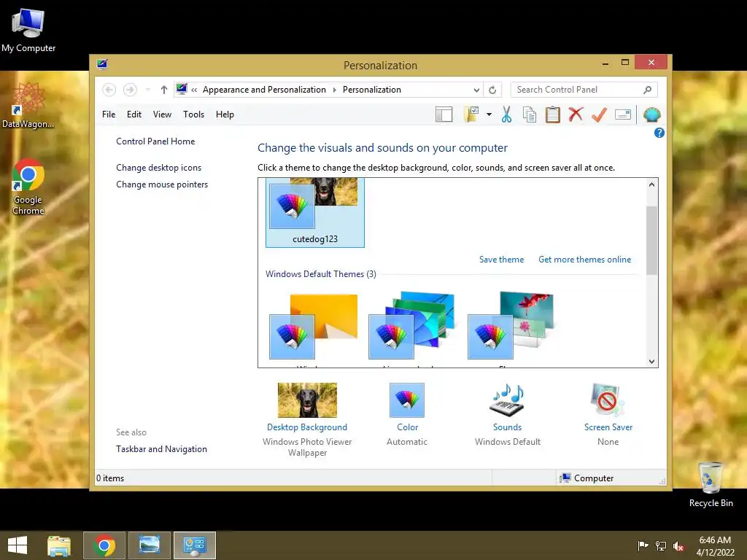This screenshot has width=747, height=560.
Task: Click the Copy toolbar icon
Action: pyautogui.click(x=530, y=114)
